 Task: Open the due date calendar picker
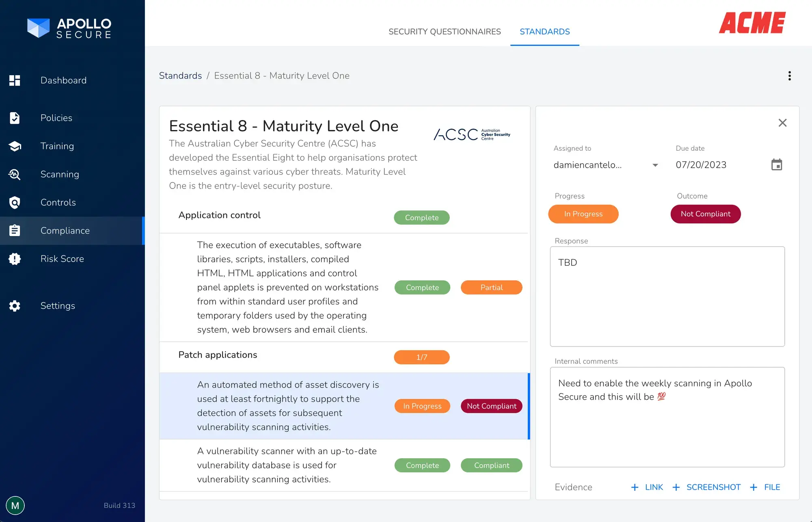(776, 165)
